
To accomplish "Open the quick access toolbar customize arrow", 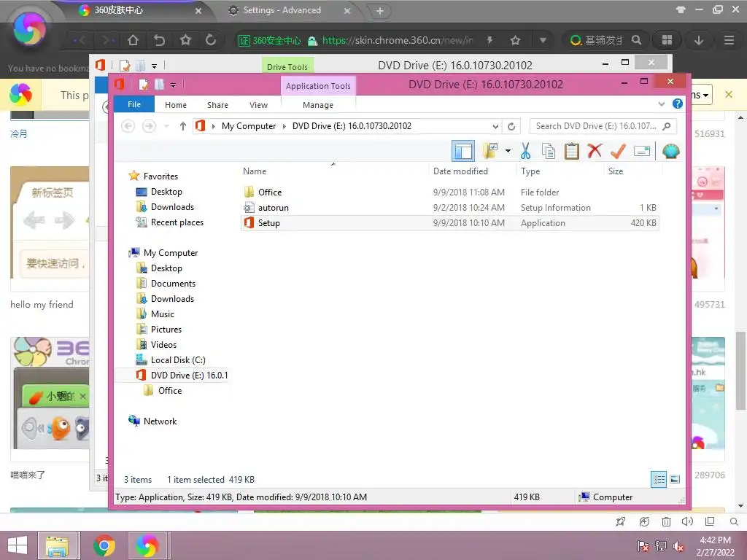I will (x=173, y=85).
